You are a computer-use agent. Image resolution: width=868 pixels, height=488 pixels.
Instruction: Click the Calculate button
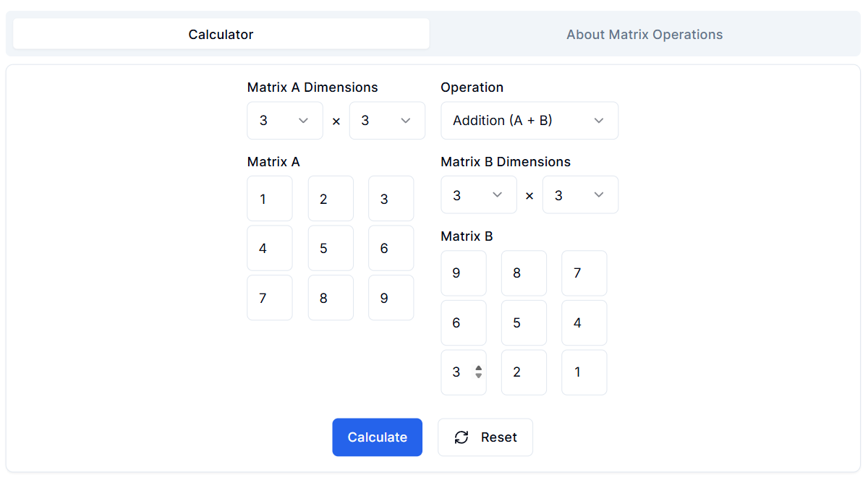(377, 437)
